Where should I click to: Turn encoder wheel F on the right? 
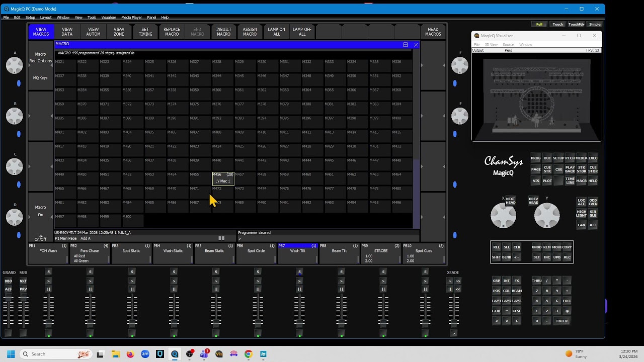click(460, 116)
